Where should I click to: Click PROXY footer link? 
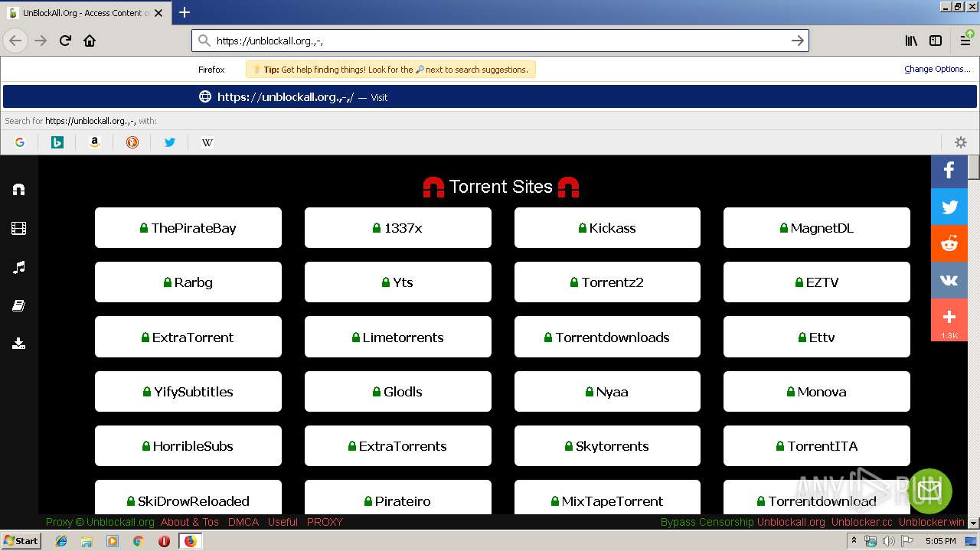click(325, 522)
